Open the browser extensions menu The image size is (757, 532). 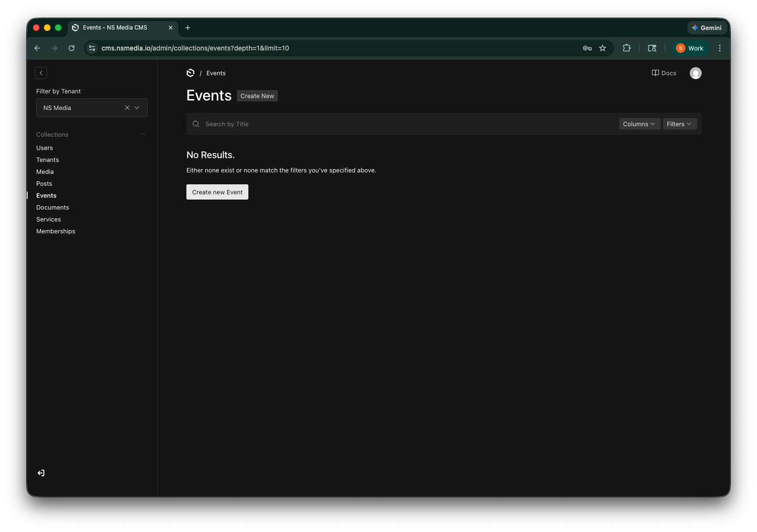pyautogui.click(x=627, y=48)
